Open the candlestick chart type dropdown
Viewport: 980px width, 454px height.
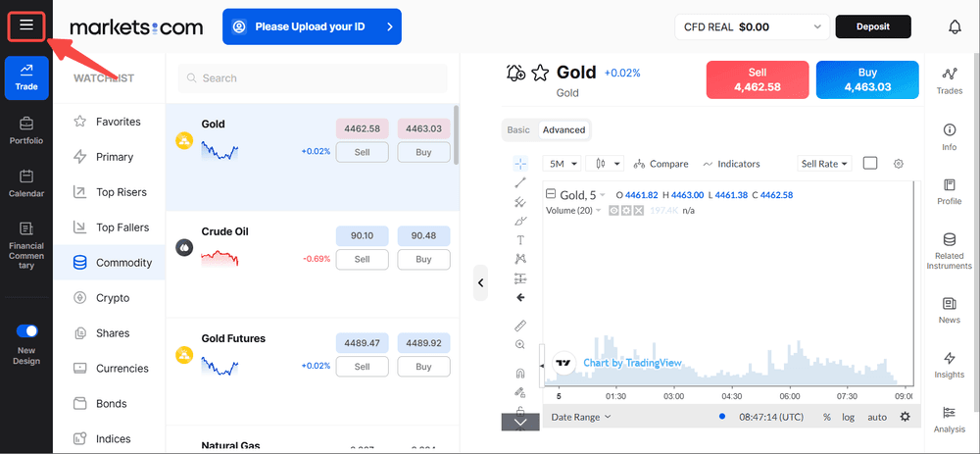pyautogui.click(x=605, y=164)
